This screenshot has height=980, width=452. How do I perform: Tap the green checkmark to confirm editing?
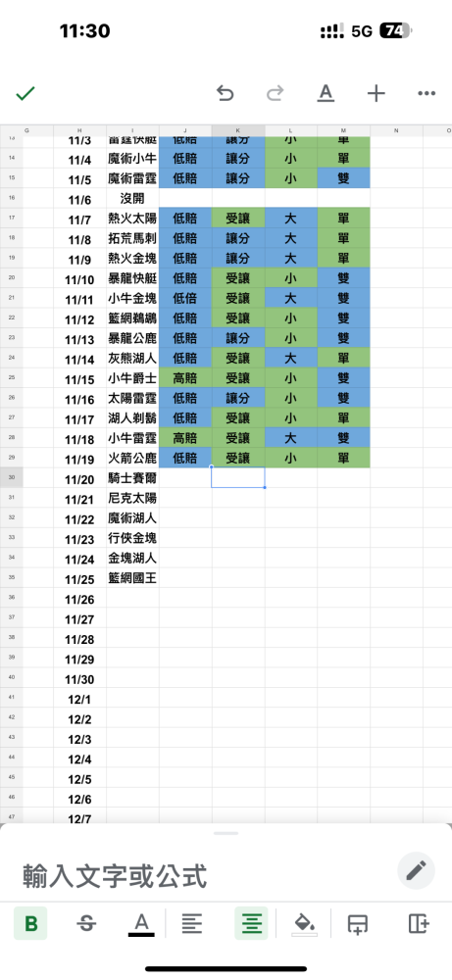[25, 94]
